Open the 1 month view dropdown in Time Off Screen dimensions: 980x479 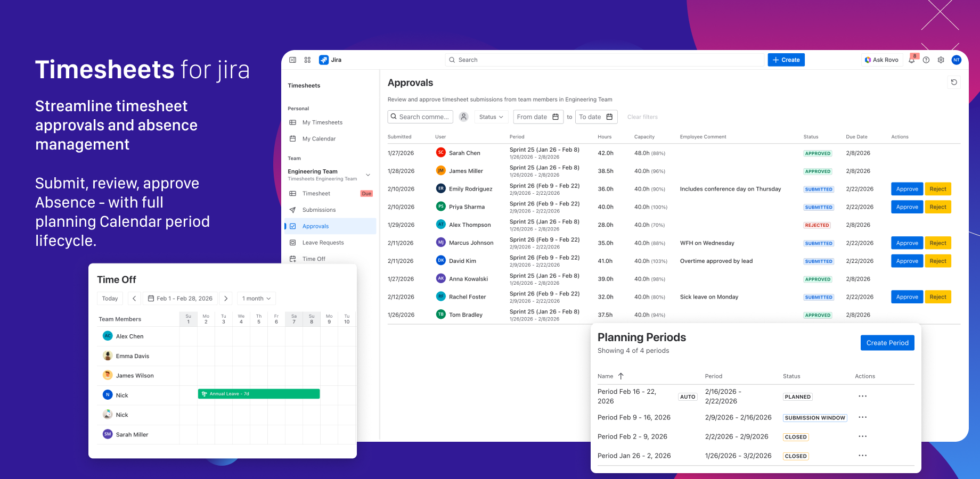click(x=256, y=298)
